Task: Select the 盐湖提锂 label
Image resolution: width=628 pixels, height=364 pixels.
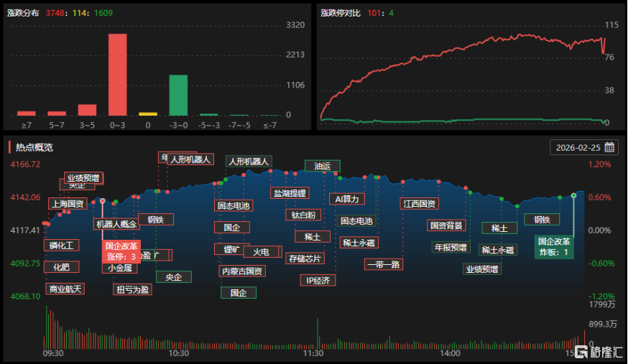Action: tap(290, 193)
